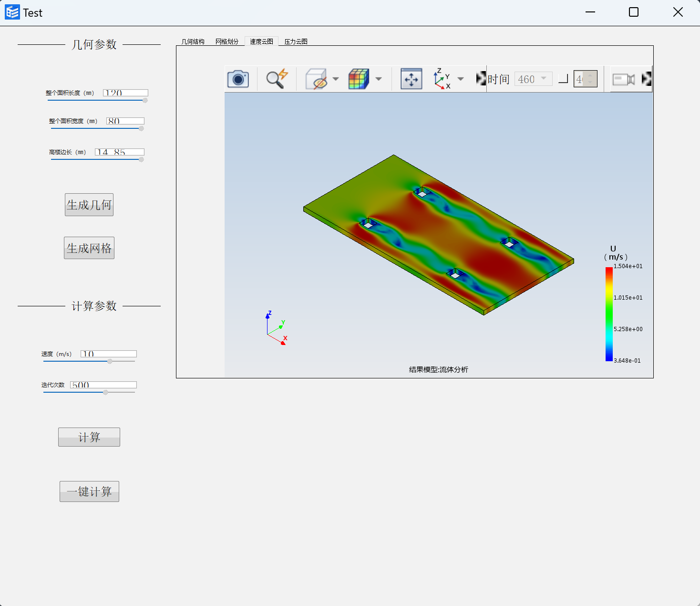Click the 时间 label in toolbar
This screenshot has height=606, width=700.
pyautogui.click(x=499, y=79)
